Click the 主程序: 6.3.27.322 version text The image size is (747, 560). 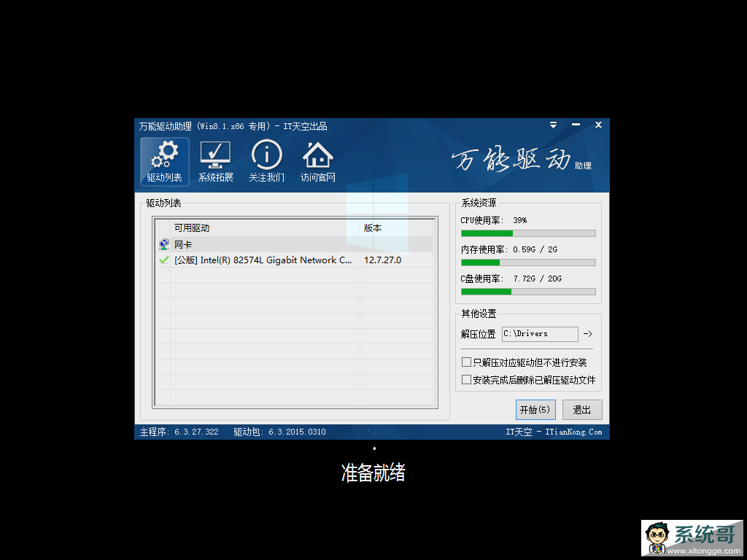tap(179, 432)
